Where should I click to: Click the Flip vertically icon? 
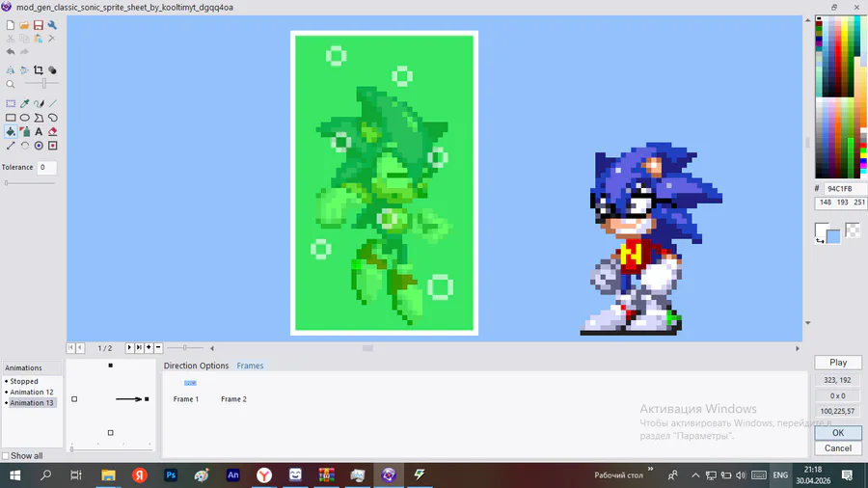(24, 70)
